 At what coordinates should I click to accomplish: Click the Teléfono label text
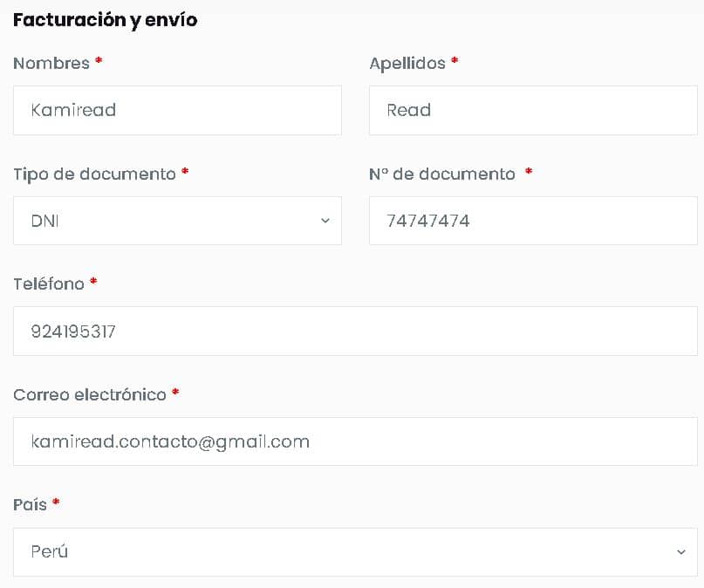(49, 284)
